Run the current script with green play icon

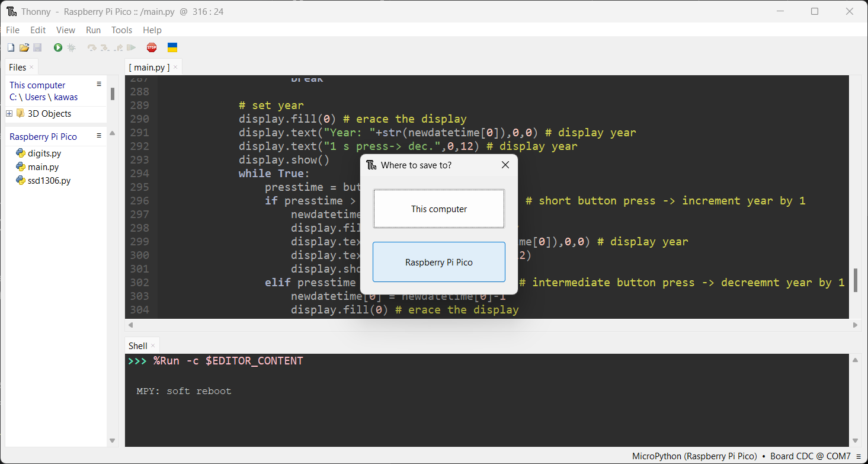tap(58, 47)
